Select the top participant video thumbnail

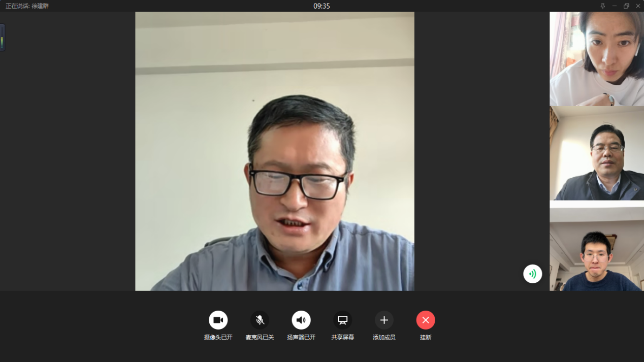pyautogui.click(x=596, y=59)
